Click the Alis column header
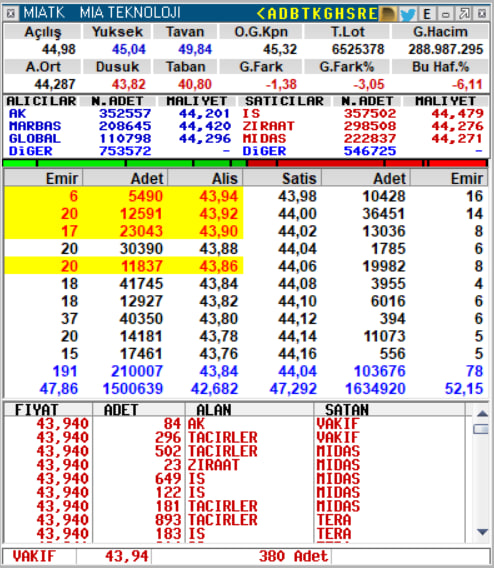Image resolution: width=494 pixels, height=568 pixels. pos(205,178)
